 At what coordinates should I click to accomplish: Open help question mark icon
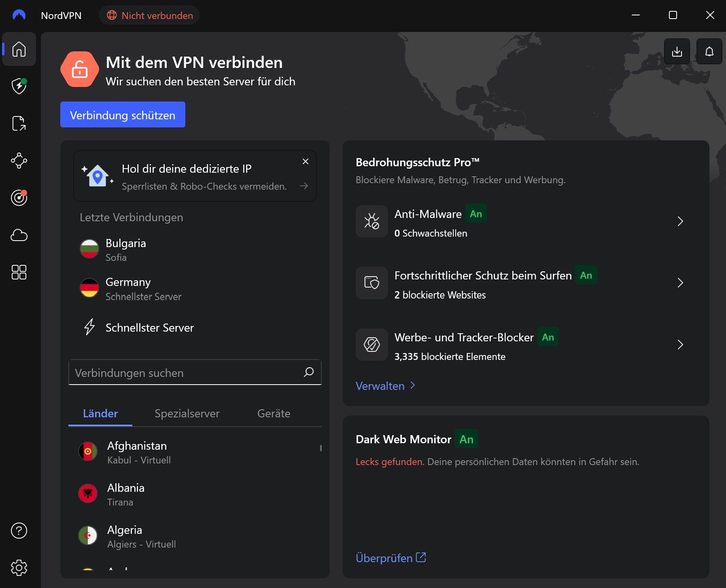(x=19, y=531)
